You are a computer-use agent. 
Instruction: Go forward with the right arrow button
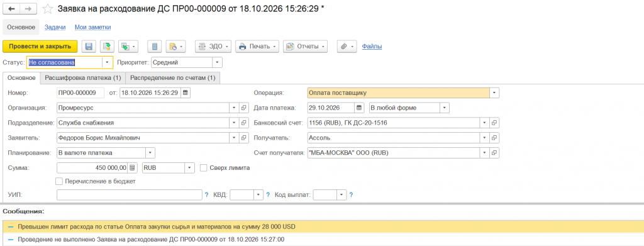(x=28, y=9)
